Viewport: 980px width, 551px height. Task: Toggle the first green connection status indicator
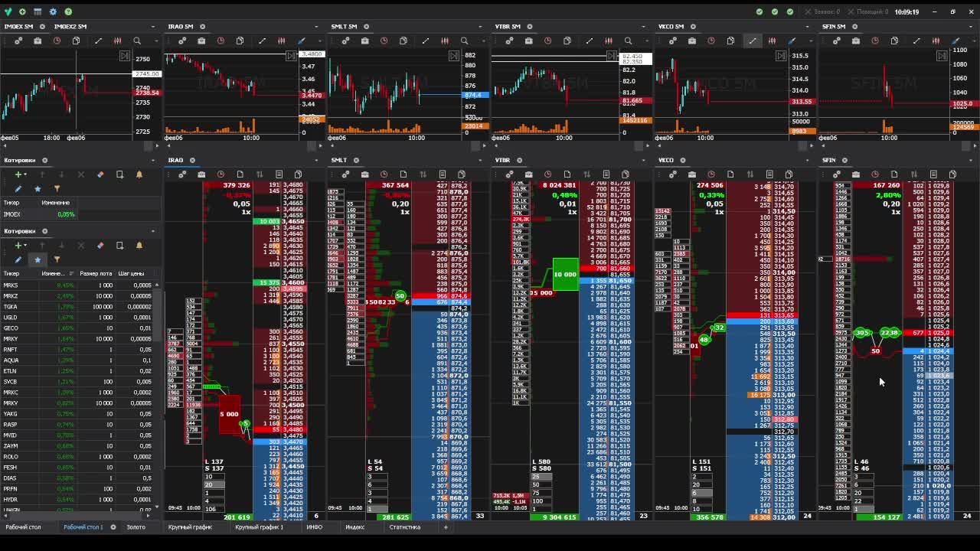[759, 11]
